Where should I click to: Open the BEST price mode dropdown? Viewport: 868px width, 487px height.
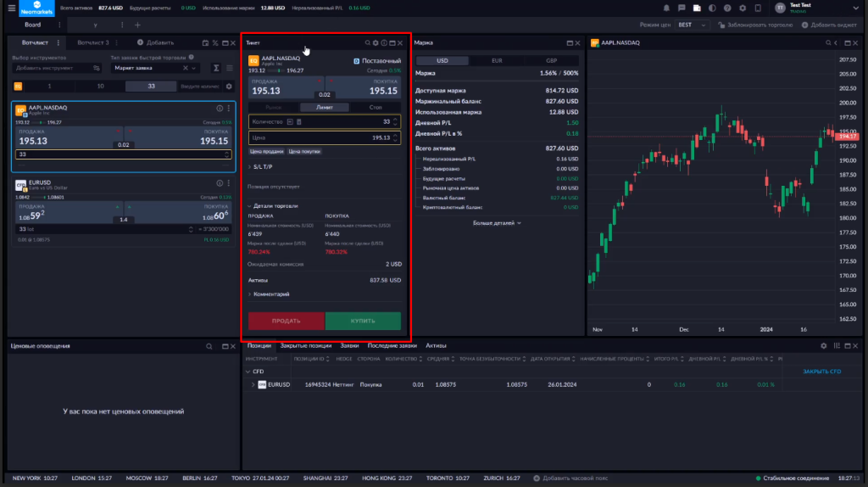(692, 25)
